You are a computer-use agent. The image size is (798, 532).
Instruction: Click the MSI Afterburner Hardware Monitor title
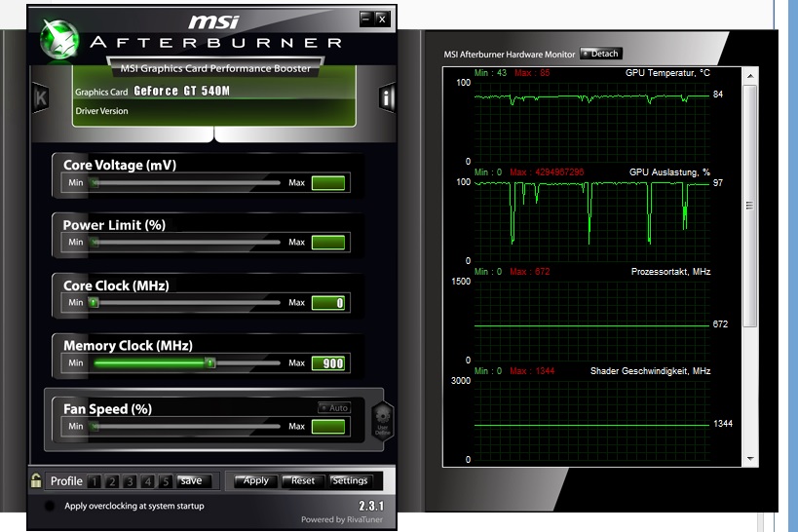click(509, 54)
